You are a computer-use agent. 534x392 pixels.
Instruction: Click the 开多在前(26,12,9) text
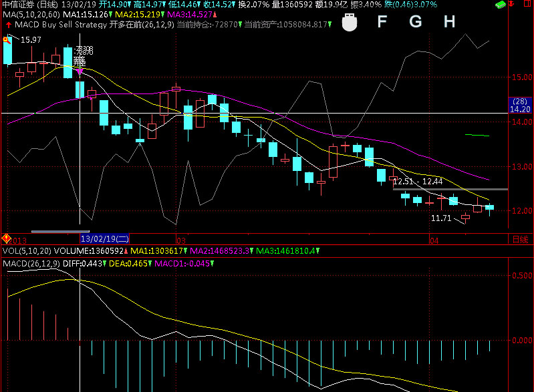click(x=142, y=25)
